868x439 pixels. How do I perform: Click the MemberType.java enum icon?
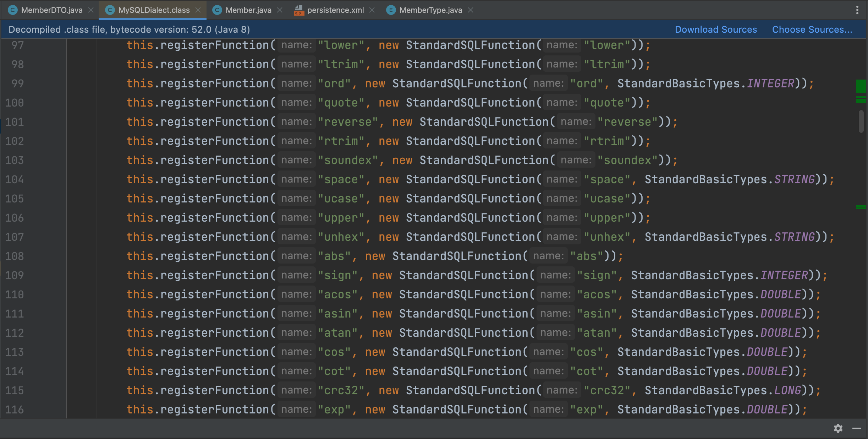pos(391,10)
